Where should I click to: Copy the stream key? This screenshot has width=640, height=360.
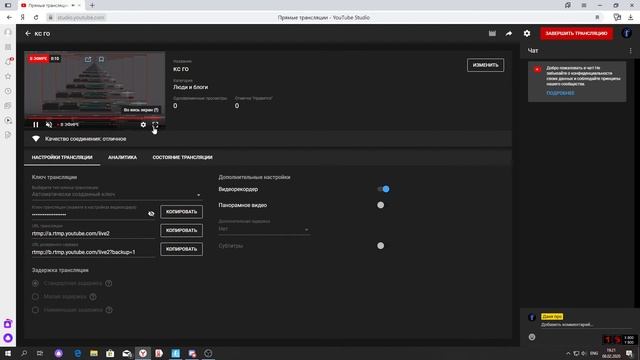(182, 212)
